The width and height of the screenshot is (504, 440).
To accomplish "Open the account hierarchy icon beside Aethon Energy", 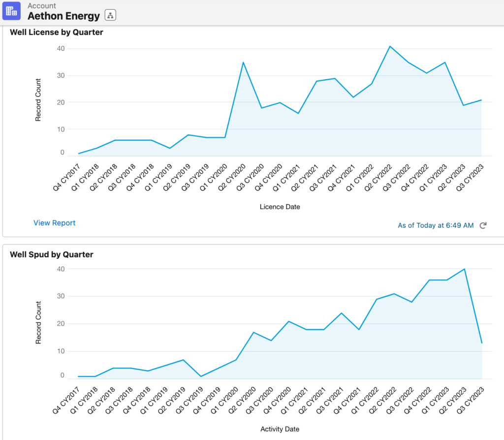I will pos(110,16).
